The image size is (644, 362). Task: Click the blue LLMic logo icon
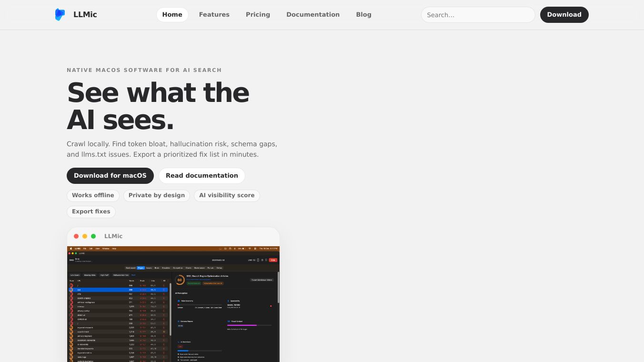pyautogui.click(x=60, y=15)
